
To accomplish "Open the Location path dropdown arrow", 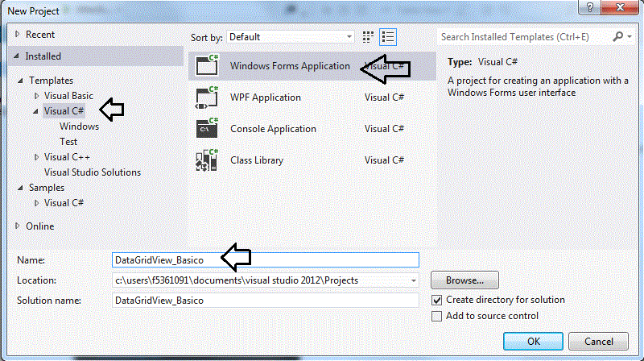I will pos(413,280).
